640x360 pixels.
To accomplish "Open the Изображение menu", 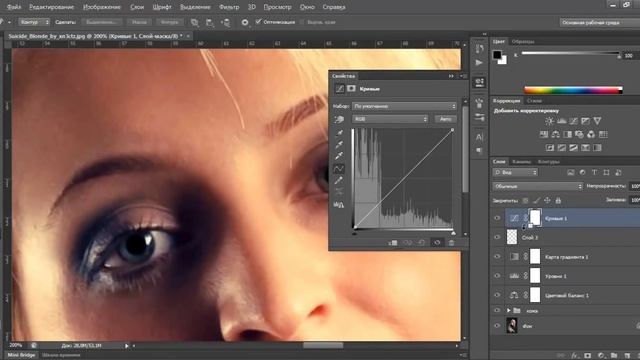I will (x=102, y=7).
